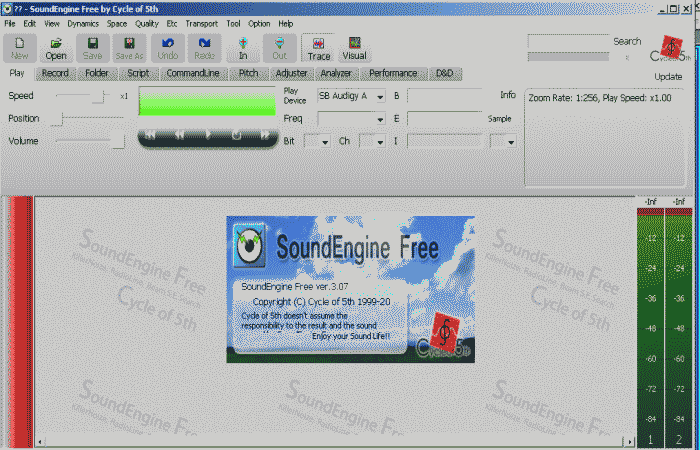700x450 pixels.
Task: Click the Out marker toolbar icon
Action: [280, 48]
